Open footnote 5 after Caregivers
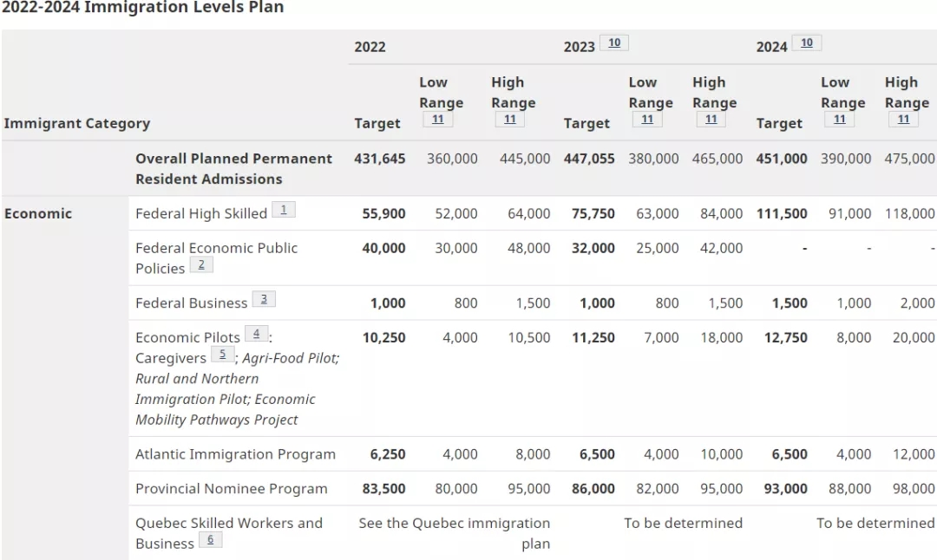This screenshot has width=937, height=560. 223,354
